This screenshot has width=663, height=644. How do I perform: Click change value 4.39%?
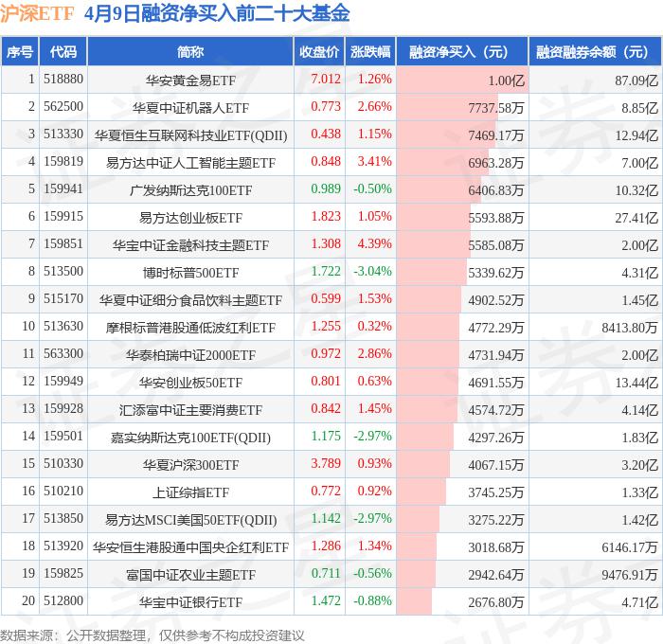coord(375,243)
